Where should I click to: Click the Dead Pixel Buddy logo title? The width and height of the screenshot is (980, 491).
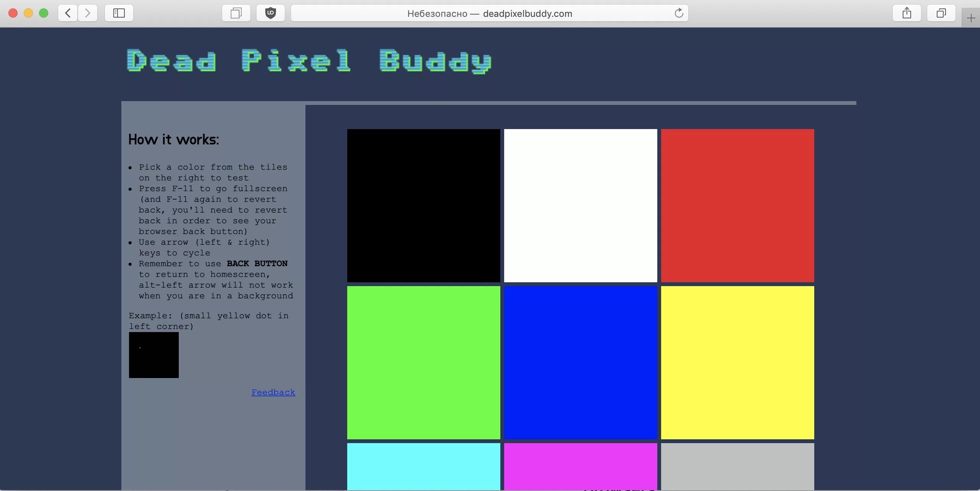(x=309, y=61)
